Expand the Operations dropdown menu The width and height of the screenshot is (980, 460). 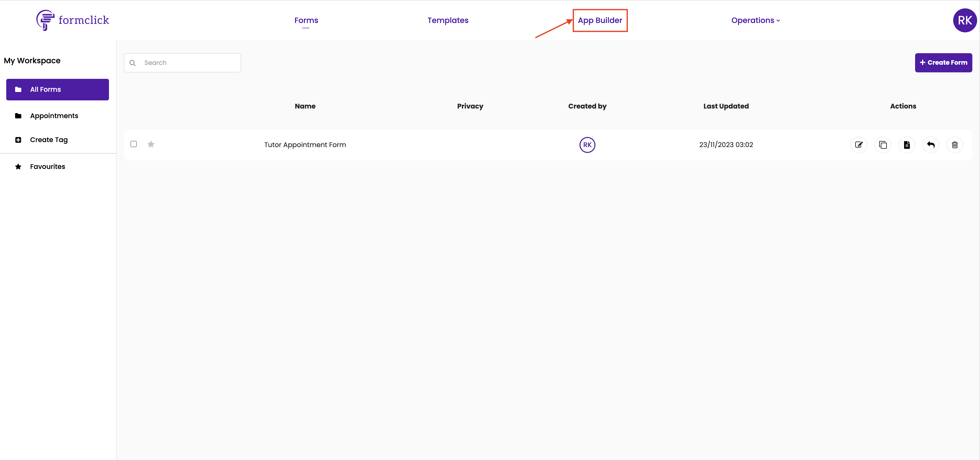coord(756,20)
